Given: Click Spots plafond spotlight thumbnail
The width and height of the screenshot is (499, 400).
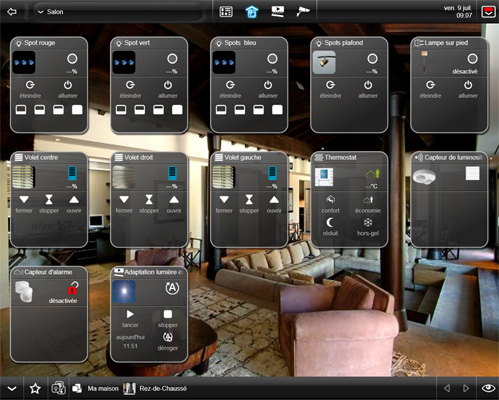Looking at the screenshot, I should tap(324, 63).
